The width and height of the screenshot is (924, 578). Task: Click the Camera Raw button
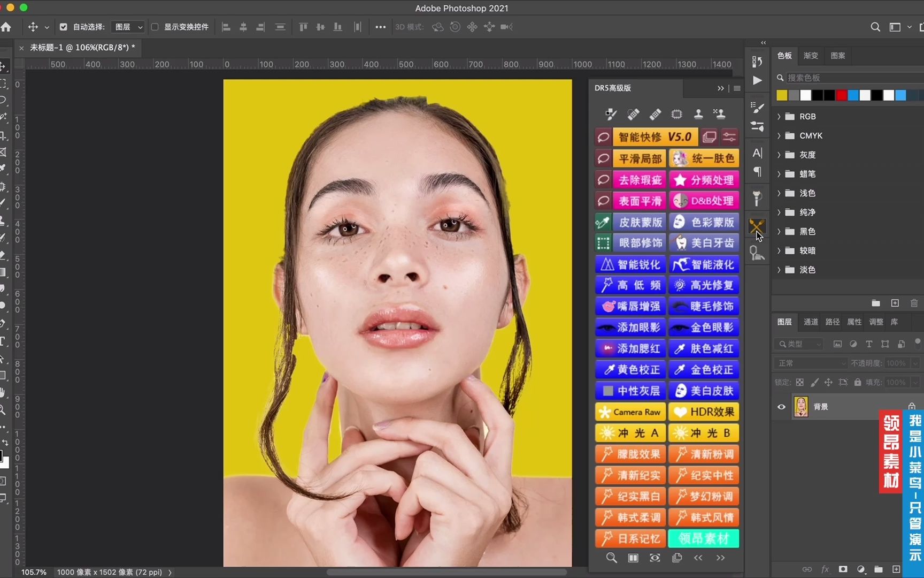coord(630,412)
